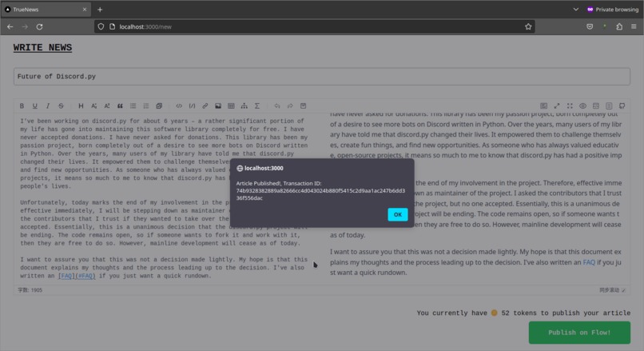Click the character count 1905 label
This screenshot has width=644, height=351.
point(30,290)
